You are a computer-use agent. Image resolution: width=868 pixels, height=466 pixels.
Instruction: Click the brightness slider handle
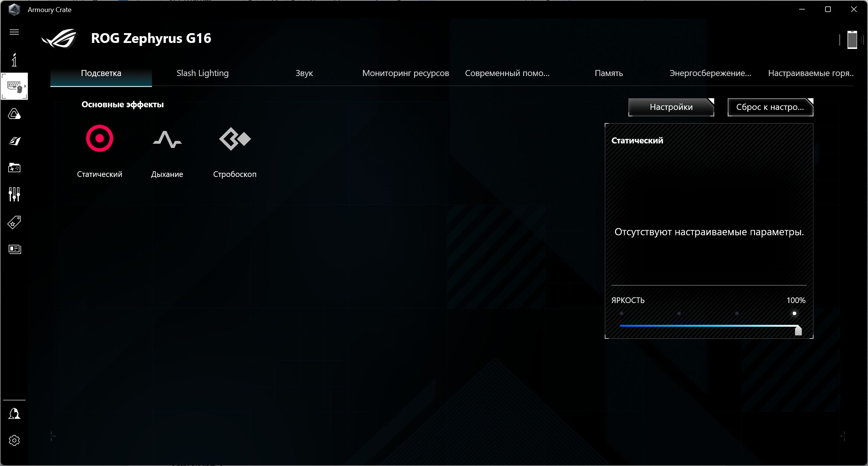pyautogui.click(x=798, y=330)
